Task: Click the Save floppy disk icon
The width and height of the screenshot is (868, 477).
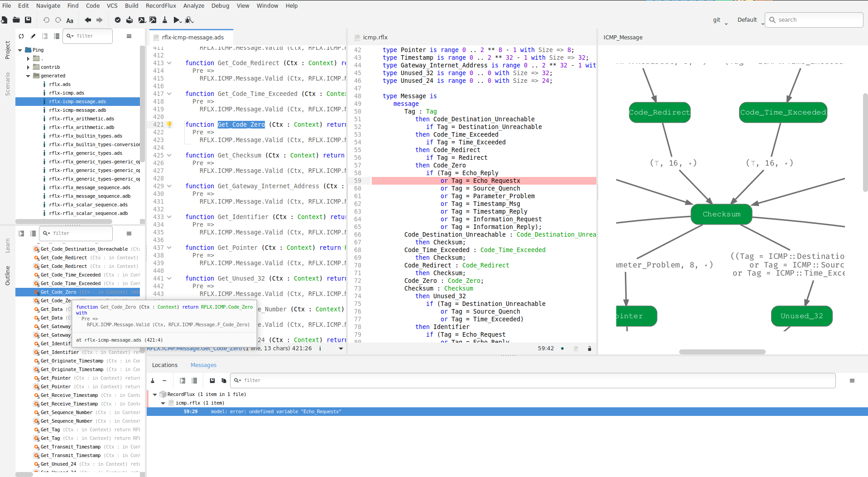Action: 28,20
